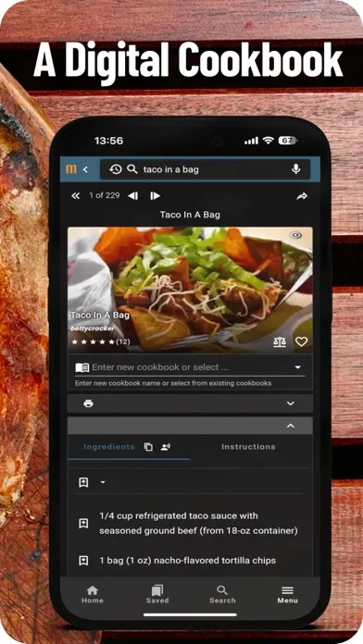Viewport: 363px width, 644px height.
Task: Open the Search tab in the bottom bar
Action: pyautogui.click(x=222, y=594)
